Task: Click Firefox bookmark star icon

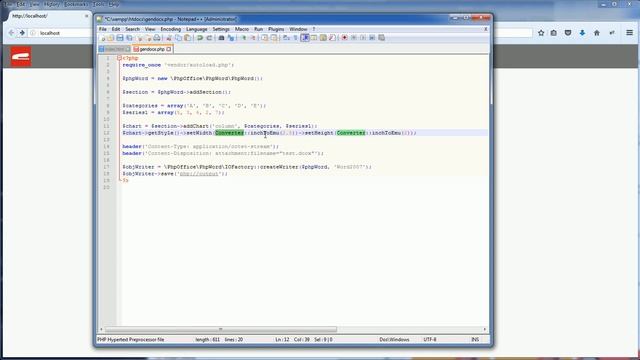Action: pos(541,33)
